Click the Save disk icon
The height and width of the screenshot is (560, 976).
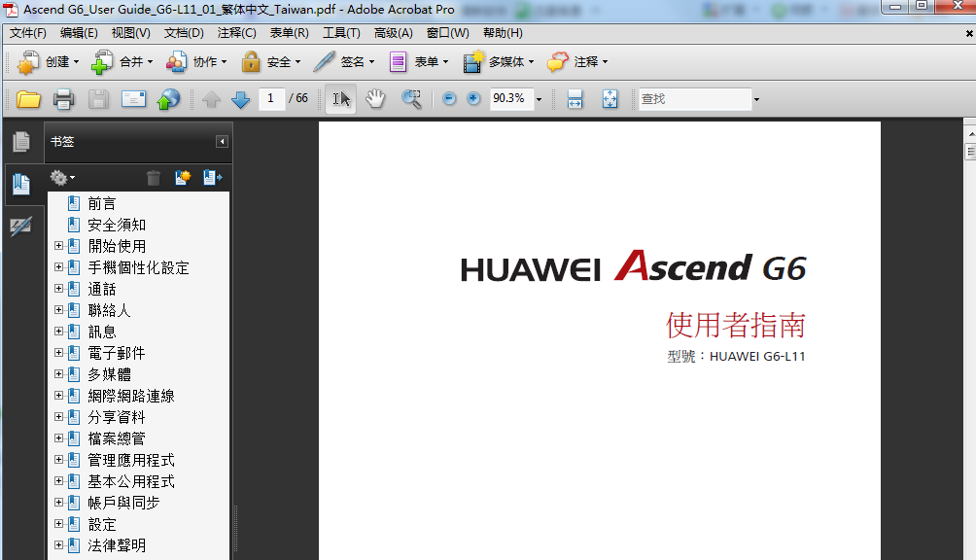click(x=98, y=99)
